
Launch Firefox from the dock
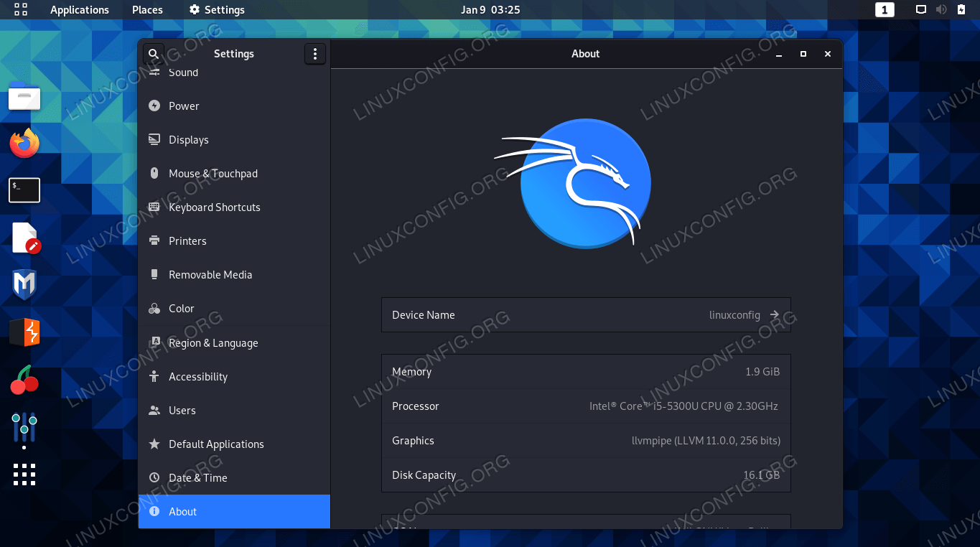coord(24,144)
